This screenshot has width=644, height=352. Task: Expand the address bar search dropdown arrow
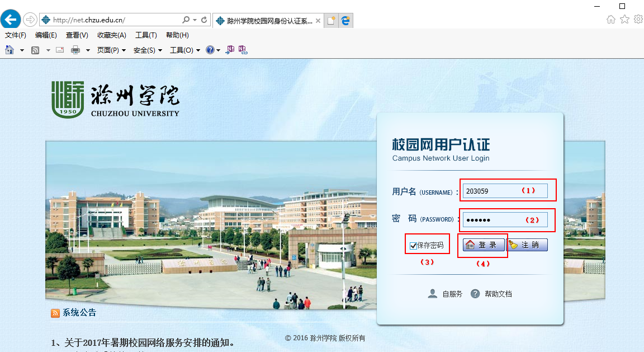195,20
